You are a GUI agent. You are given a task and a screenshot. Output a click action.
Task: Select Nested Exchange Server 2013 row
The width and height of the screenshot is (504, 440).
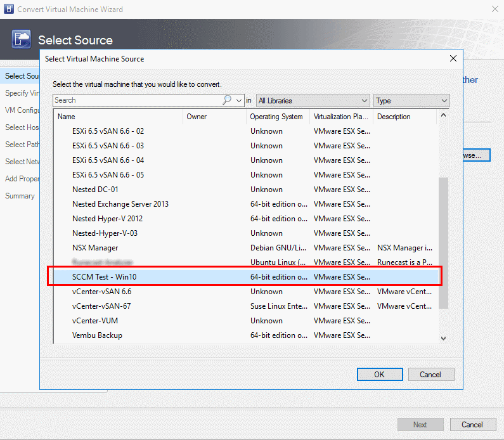point(246,204)
